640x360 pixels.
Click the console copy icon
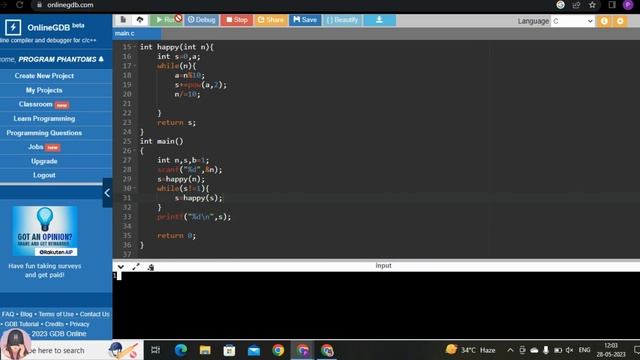click(151, 267)
